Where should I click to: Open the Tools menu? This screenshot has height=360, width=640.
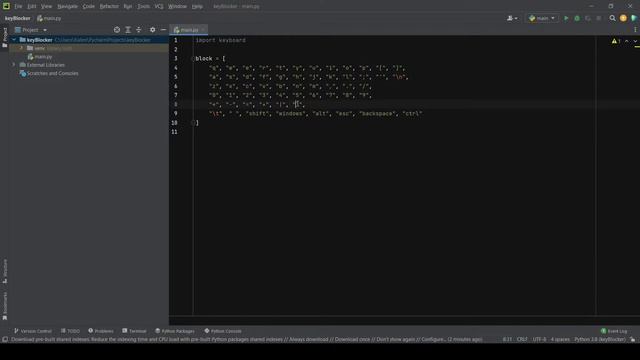[x=143, y=7]
